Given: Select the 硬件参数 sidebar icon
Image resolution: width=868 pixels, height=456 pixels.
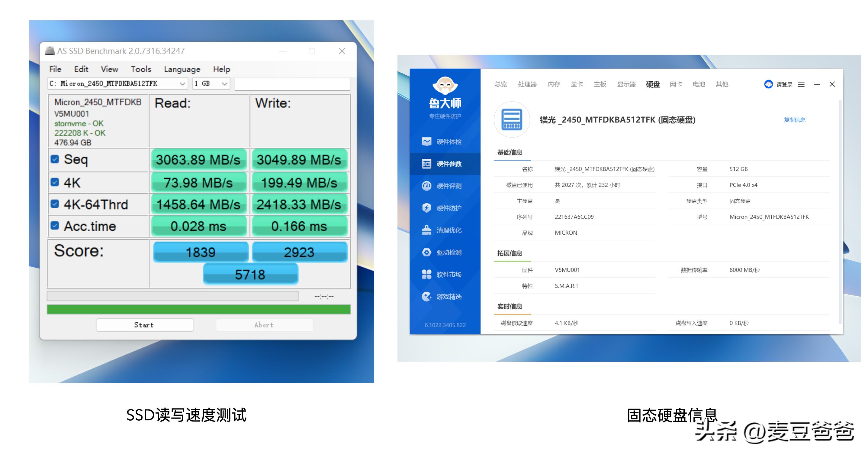Looking at the screenshot, I should 445,164.
